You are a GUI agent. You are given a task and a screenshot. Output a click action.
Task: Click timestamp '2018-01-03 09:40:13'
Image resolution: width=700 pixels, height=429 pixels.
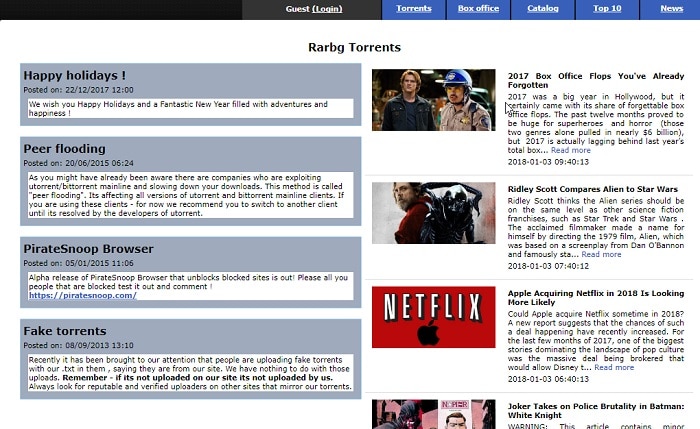click(548, 162)
